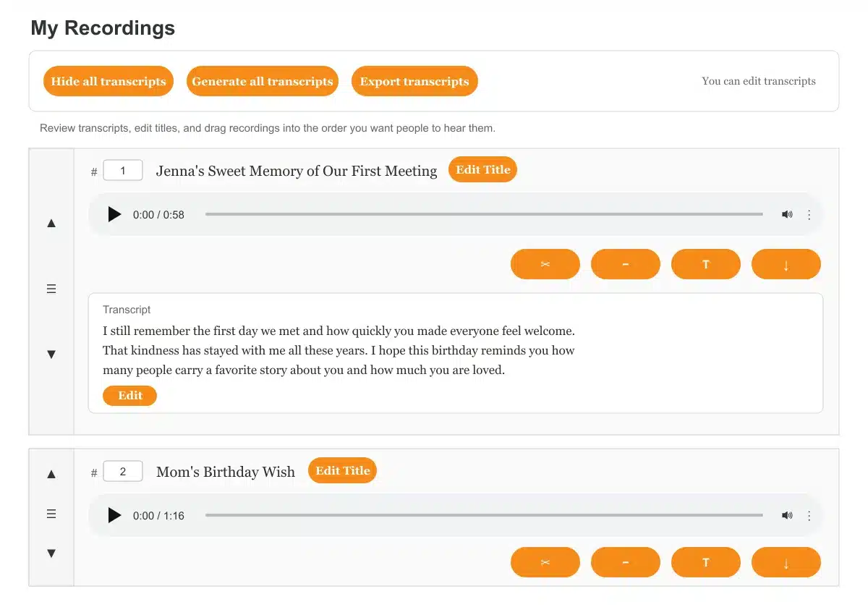Viewport: 868px width, 615px height.
Task: Click the order number field showing 1
Action: (123, 171)
